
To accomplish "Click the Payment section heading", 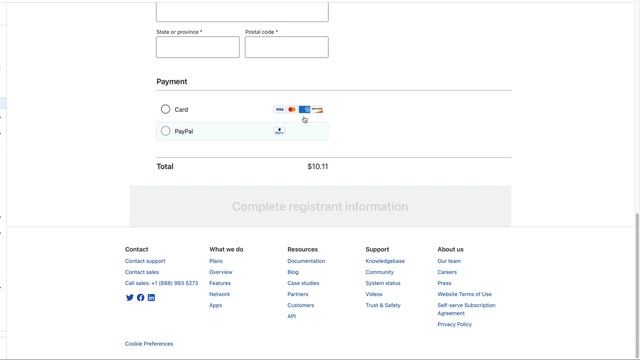I will click(x=171, y=82).
